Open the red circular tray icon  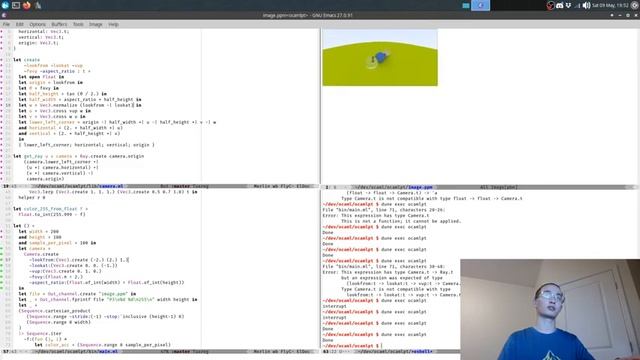click(x=550, y=5)
